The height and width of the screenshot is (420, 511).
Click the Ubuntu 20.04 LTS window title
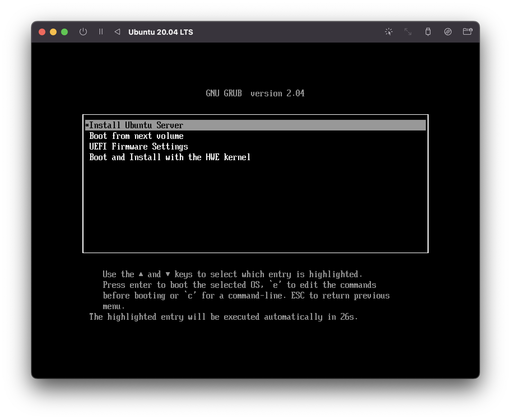pyautogui.click(x=161, y=32)
